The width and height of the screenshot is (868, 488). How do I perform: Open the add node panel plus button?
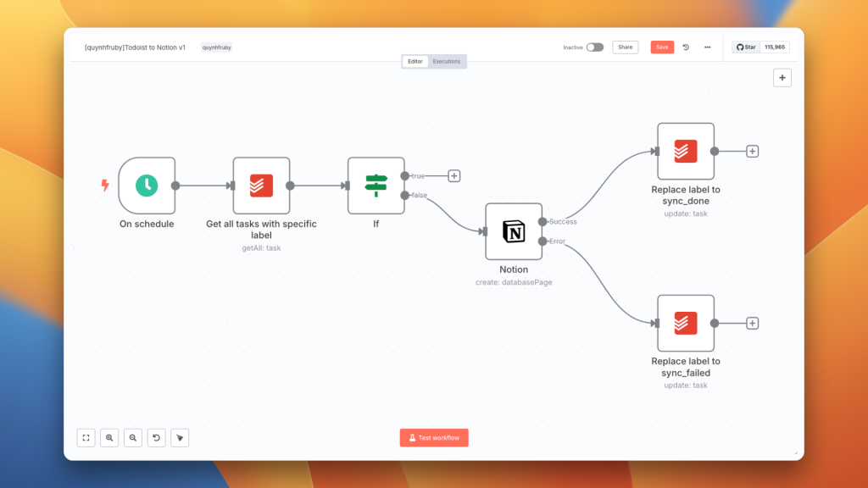point(782,78)
